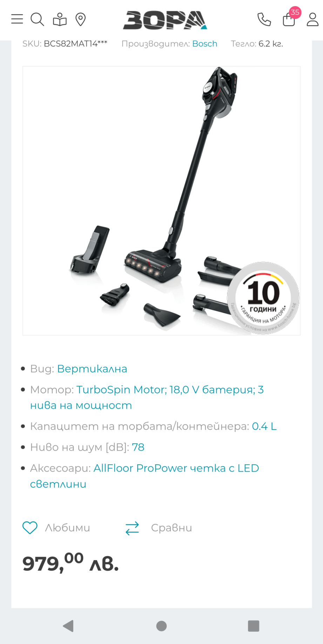Tap the Android back button
The image size is (323, 644).
point(68,626)
